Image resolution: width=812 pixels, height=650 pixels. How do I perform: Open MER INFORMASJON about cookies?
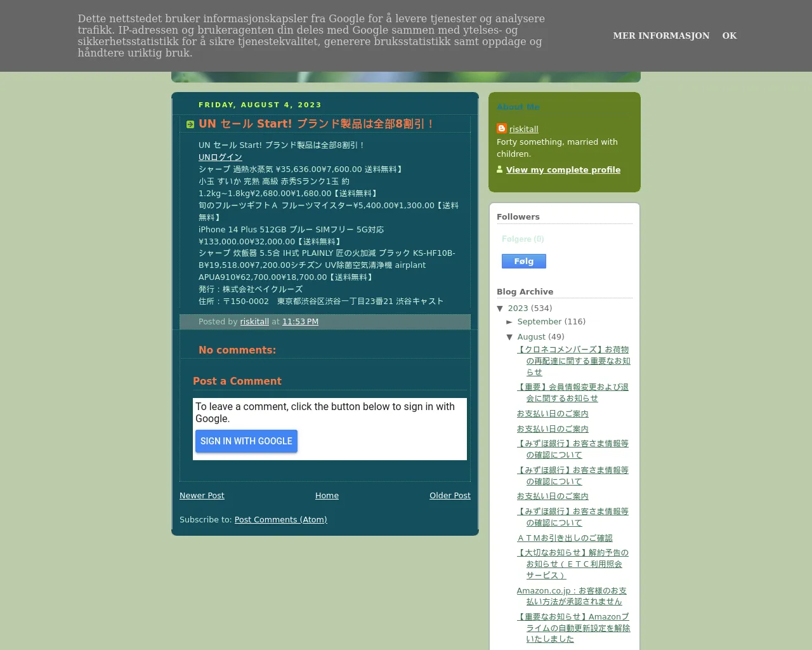tap(661, 36)
